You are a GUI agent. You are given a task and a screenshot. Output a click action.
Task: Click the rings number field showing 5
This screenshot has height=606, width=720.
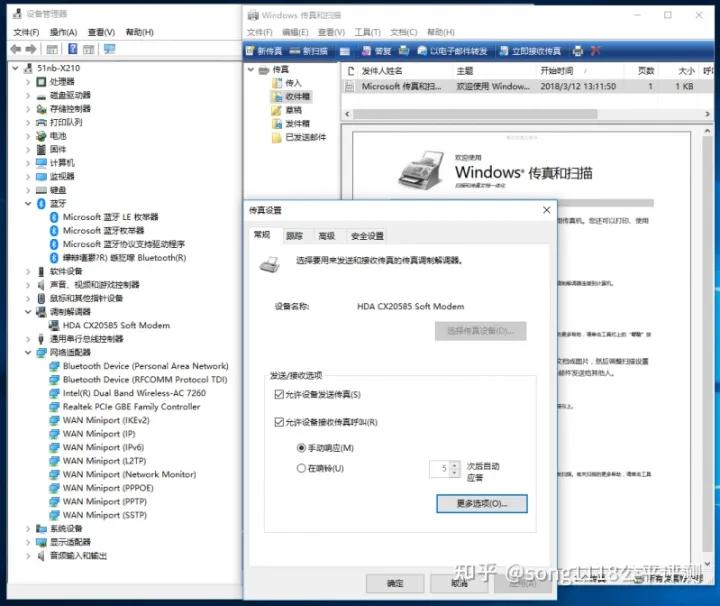440,469
